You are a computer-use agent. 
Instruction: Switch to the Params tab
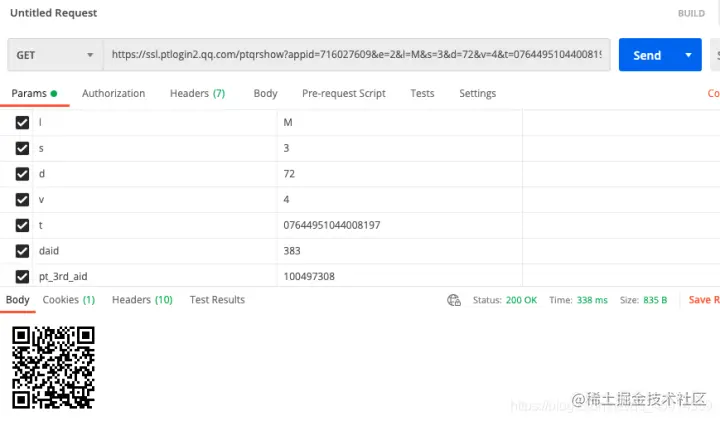point(34,94)
